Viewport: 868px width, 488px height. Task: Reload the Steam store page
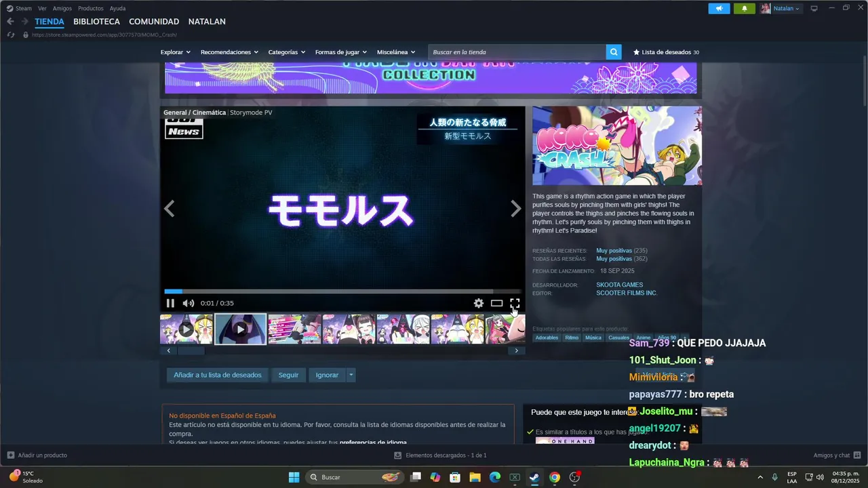tap(11, 35)
